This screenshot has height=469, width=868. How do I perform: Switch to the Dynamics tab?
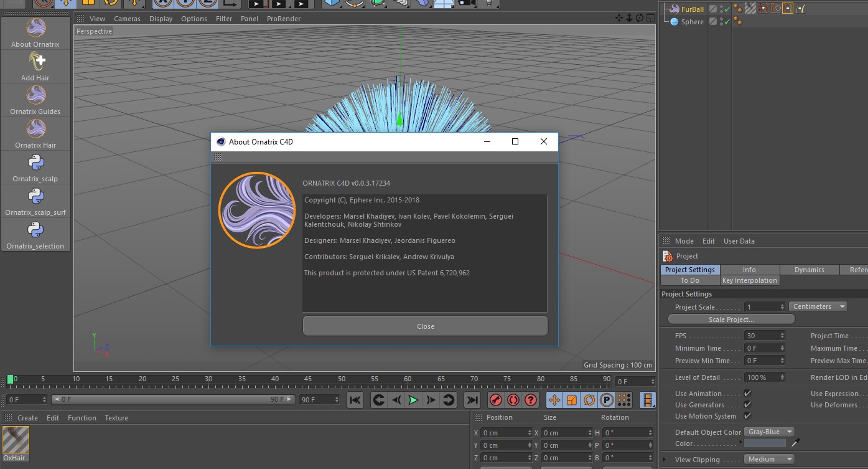(x=809, y=270)
